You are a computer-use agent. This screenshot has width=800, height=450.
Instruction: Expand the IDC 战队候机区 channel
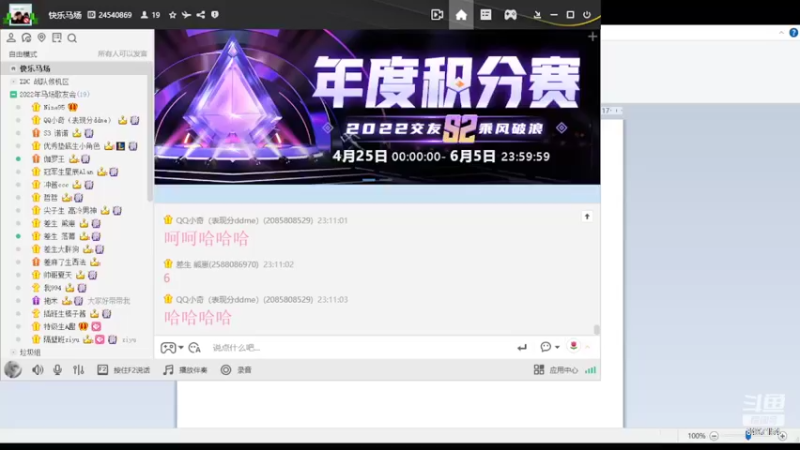(x=13, y=82)
